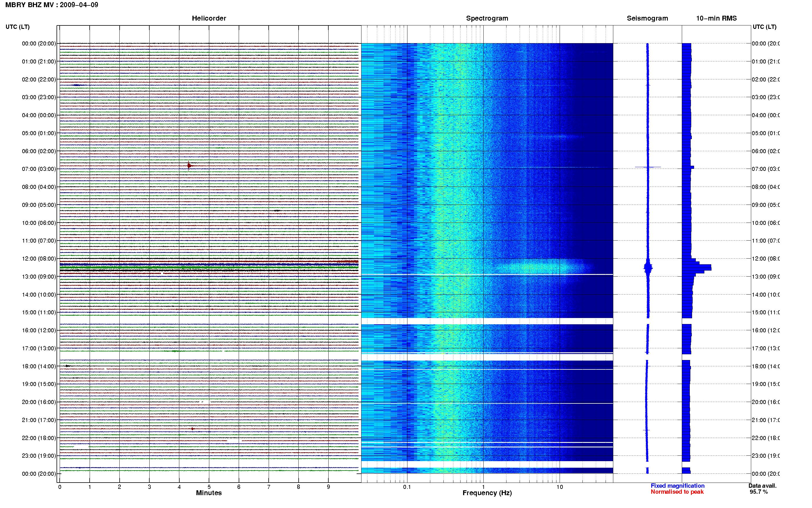This screenshot has width=812, height=508.
Task: Click the left 13:00 (09:00) time label
Action: (x=39, y=277)
